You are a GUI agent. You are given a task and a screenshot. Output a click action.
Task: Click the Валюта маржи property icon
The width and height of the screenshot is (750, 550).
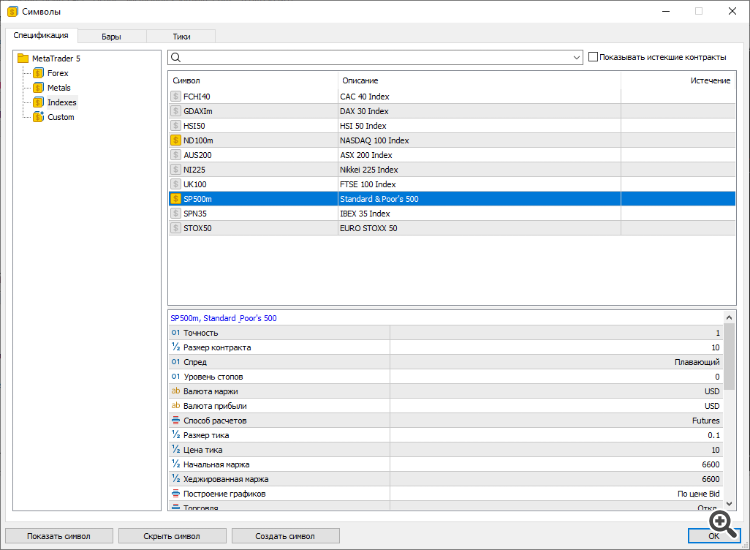[x=176, y=391]
